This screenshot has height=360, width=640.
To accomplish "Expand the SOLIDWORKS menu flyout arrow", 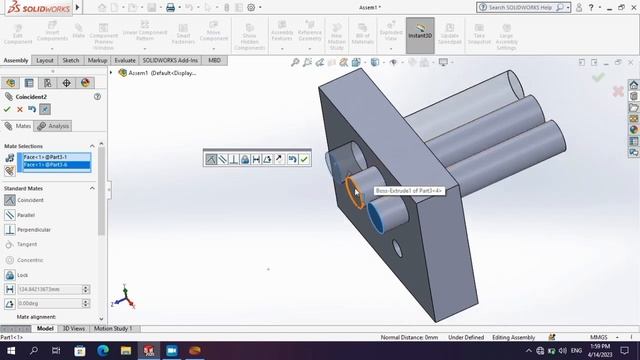I will pos(77,7).
